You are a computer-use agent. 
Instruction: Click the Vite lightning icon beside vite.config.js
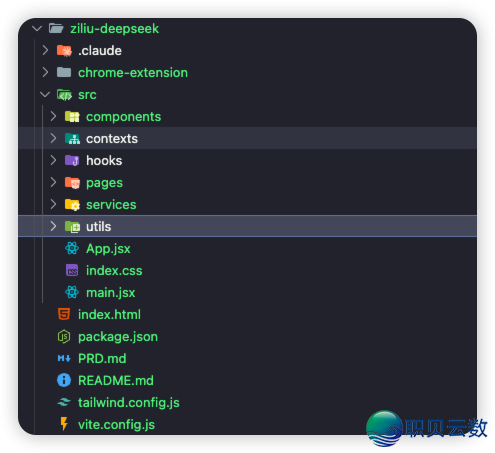point(64,424)
